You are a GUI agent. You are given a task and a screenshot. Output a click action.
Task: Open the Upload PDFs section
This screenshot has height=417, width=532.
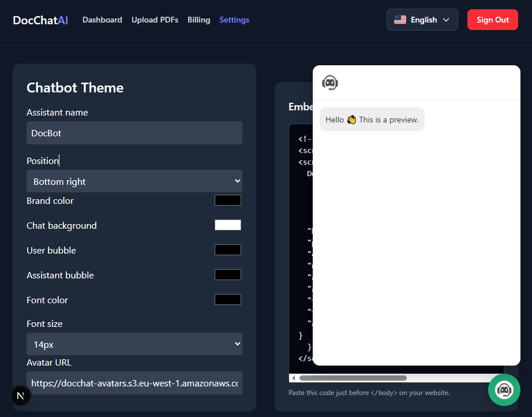point(155,20)
